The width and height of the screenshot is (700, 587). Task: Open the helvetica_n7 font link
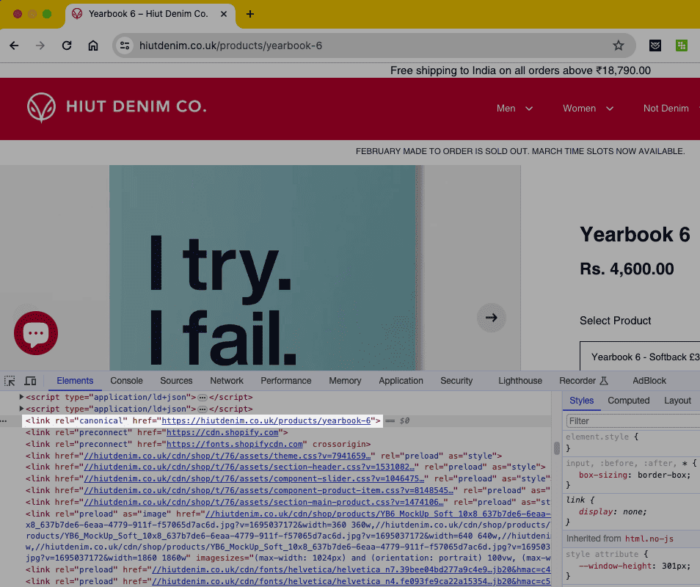pyautogui.click(x=351, y=570)
